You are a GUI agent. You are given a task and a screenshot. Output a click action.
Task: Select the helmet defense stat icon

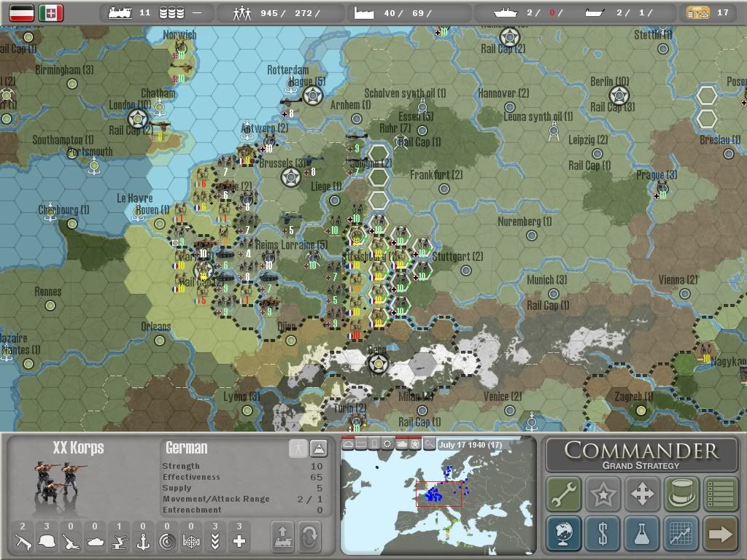[47, 536]
